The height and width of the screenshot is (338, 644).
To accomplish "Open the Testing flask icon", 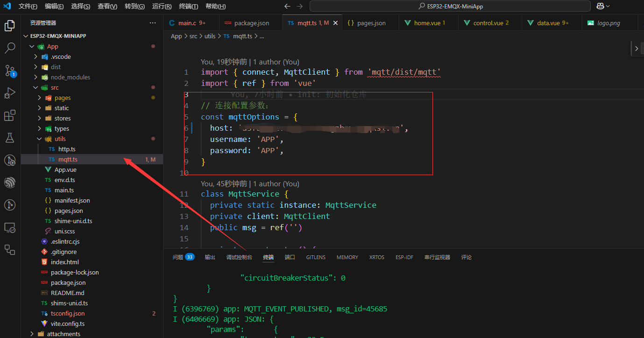I will pyautogui.click(x=10, y=138).
